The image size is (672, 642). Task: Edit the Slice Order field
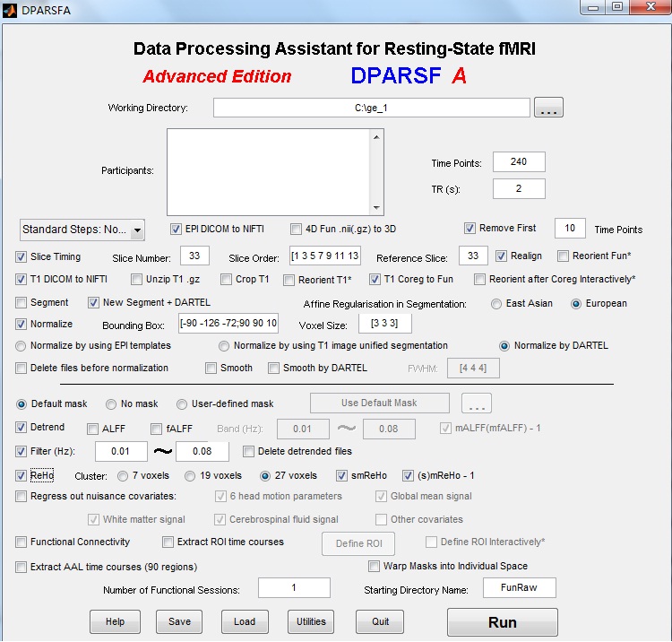pyautogui.click(x=325, y=256)
